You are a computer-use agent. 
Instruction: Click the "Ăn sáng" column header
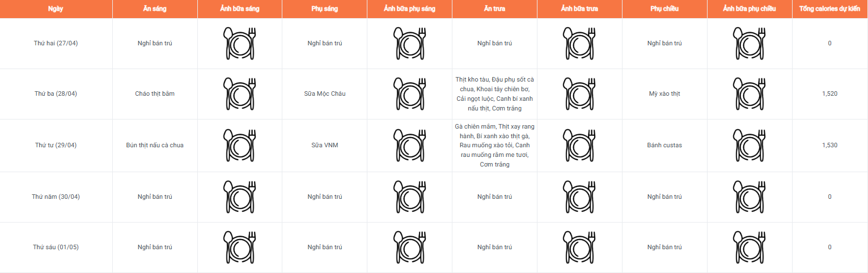point(155,9)
